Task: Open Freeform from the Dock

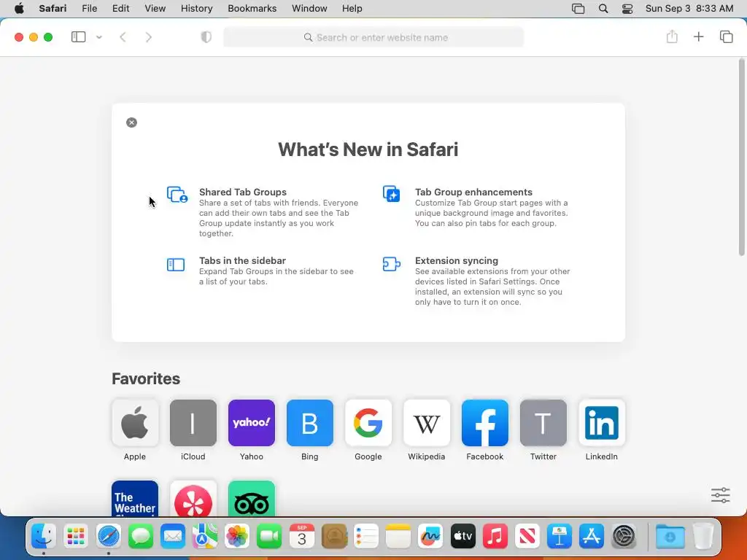Action: pyautogui.click(x=430, y=536)
